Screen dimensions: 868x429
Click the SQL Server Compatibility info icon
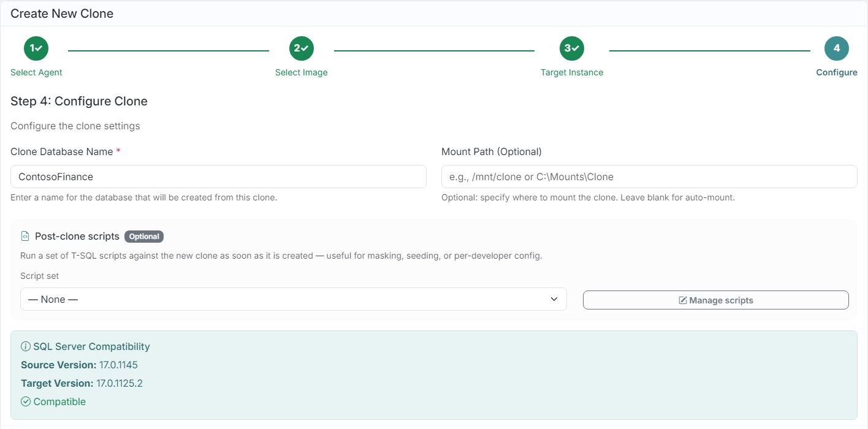pyautogui.click(x=26, y=346)
